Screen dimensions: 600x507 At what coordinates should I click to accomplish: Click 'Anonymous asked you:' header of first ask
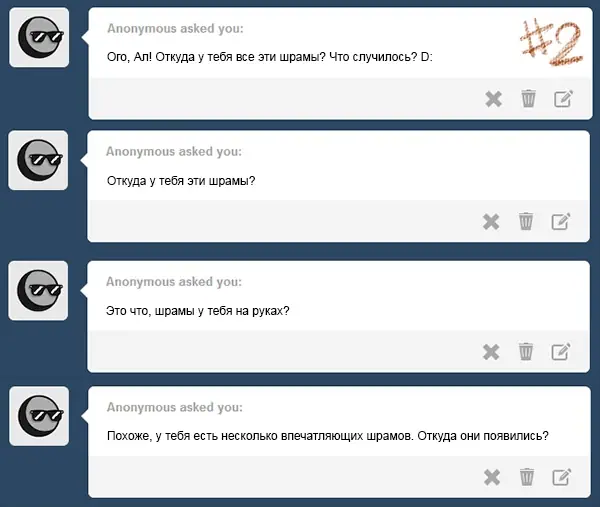175,28
